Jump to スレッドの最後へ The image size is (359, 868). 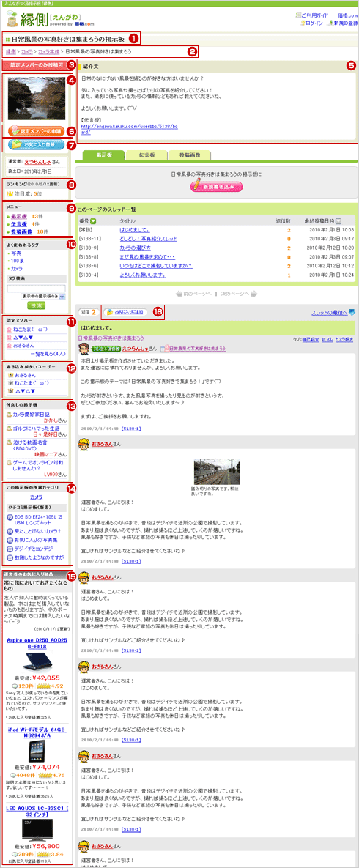pyautogui.click(x=333, y=312)
